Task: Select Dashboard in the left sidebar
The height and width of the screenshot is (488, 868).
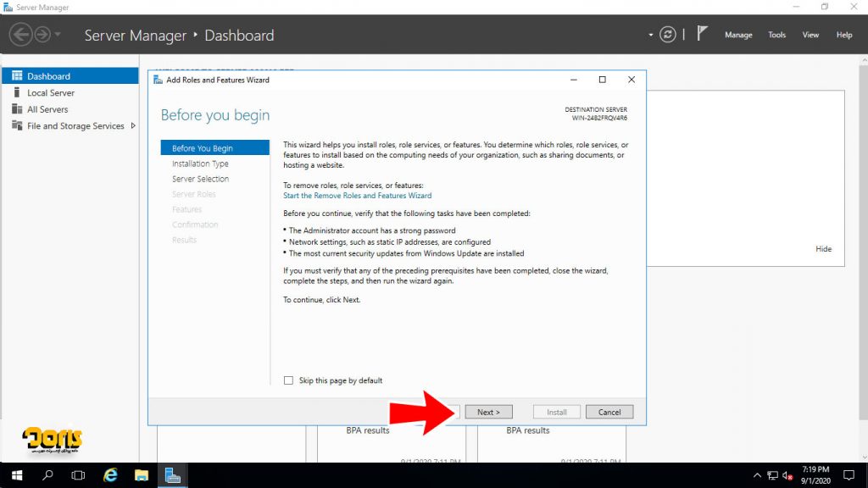Action: pyautogui.click(x=70, y=75)
